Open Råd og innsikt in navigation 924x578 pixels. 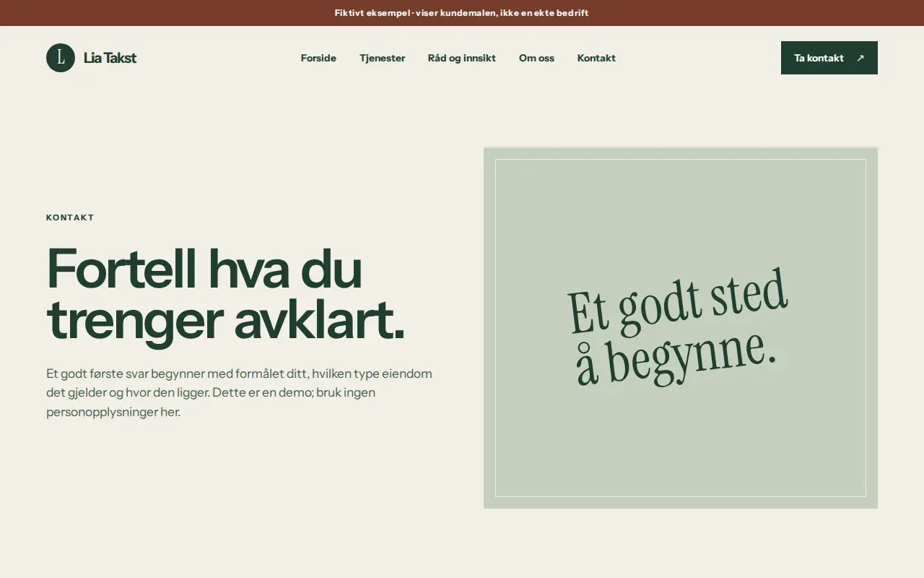pos(462,58)
